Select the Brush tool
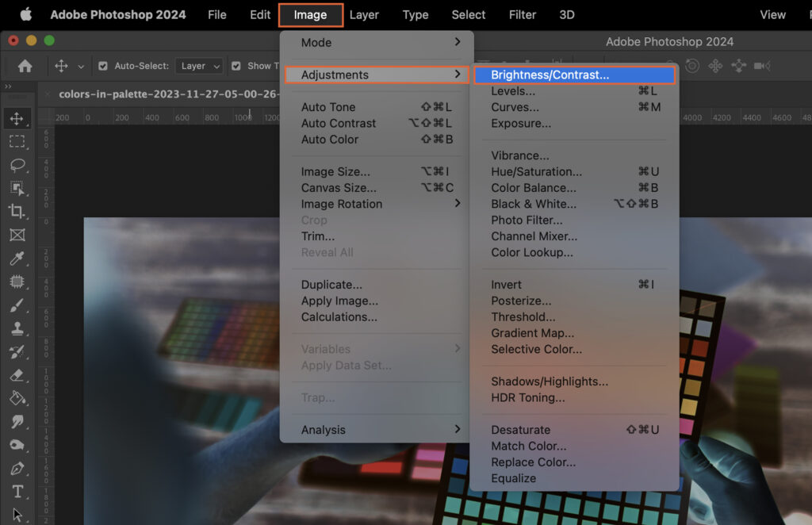 (x=17, y=305)
